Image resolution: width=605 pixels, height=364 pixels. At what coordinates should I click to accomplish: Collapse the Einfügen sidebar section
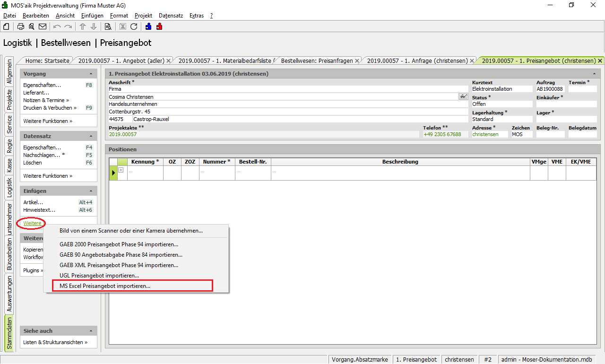(91, 191)
